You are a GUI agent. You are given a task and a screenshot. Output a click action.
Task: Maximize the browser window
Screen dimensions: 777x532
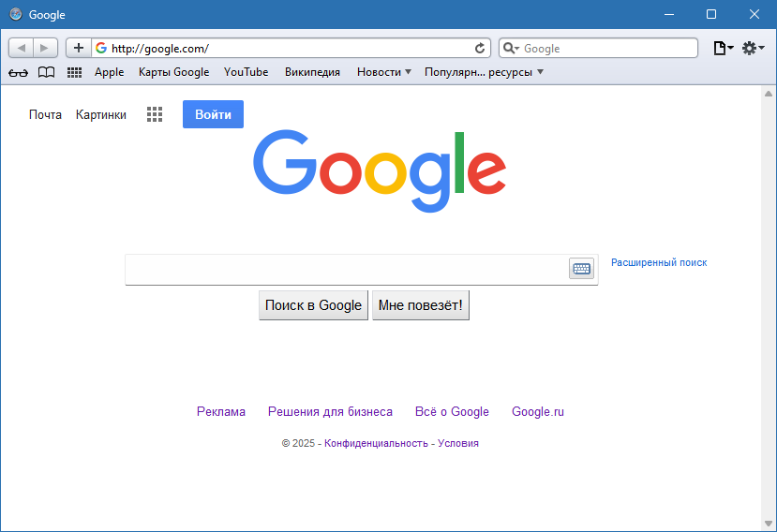coord(711,14)
